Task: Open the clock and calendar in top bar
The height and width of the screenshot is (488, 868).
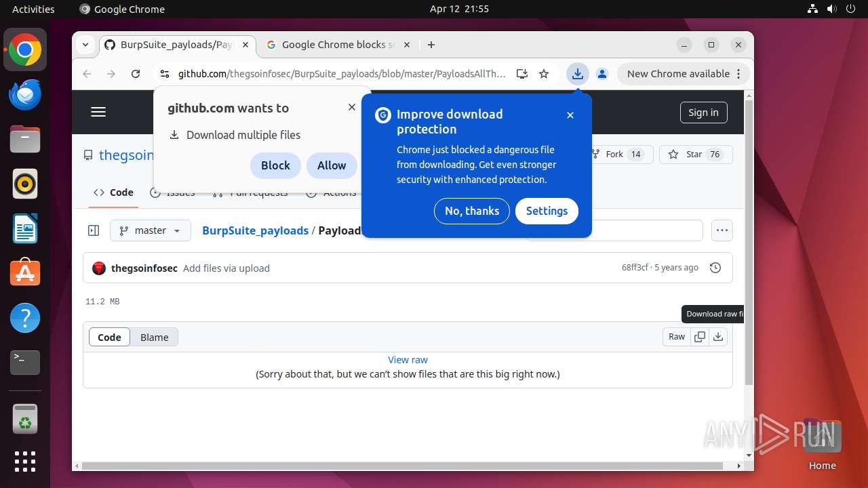Action: (459, 9)
